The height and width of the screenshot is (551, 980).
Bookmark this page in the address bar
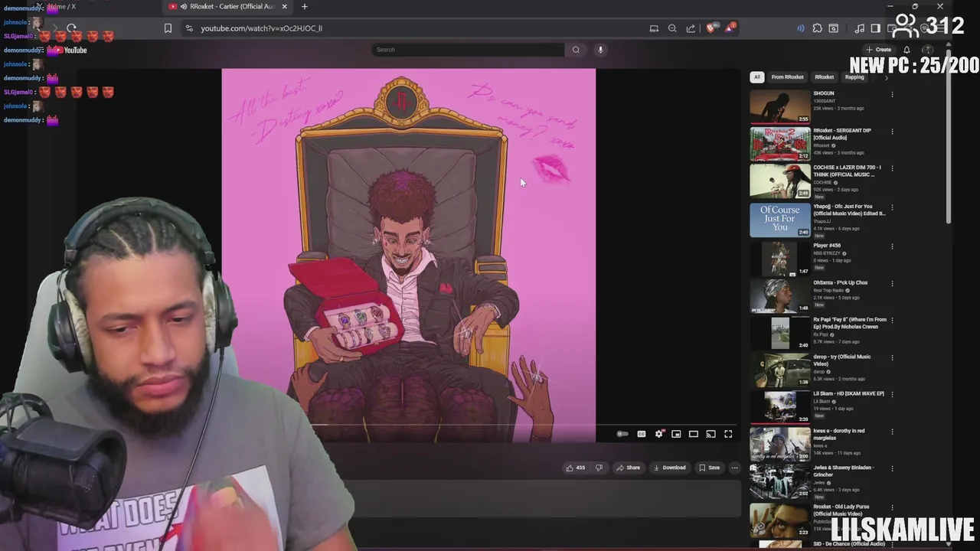pyautogui.click(x=168, y=28)
